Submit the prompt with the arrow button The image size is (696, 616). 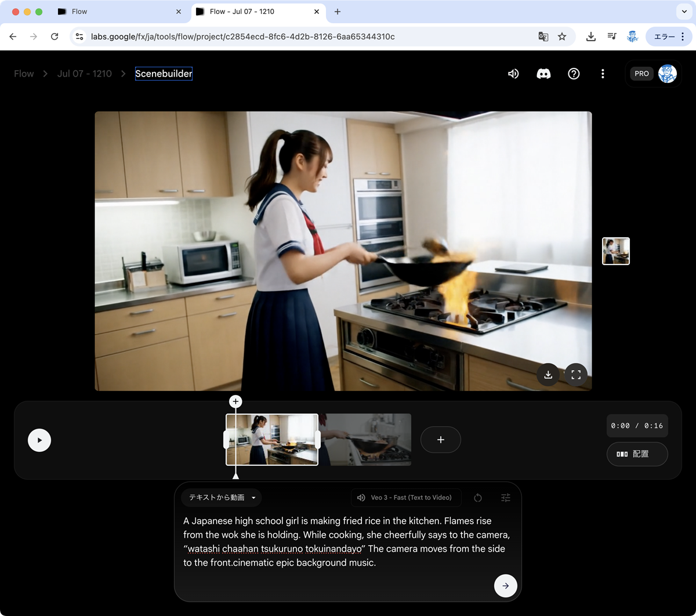coord(505,586)
